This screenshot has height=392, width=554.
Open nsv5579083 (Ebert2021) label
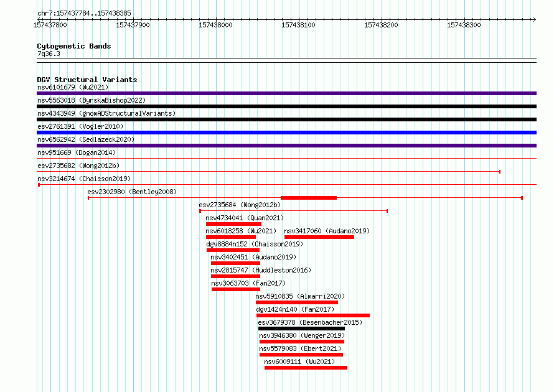[x=300, y=348]
